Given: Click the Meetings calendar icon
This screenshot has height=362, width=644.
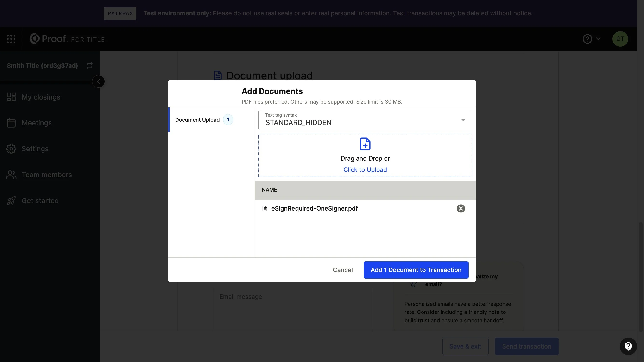Looking at the screenshot, I should click(11, 123).
